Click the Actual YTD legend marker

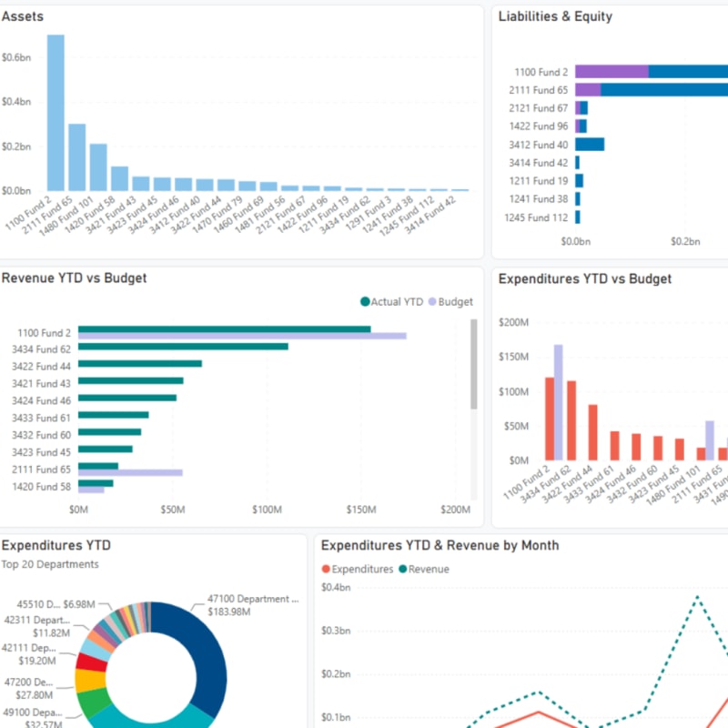tap(365, 302)
